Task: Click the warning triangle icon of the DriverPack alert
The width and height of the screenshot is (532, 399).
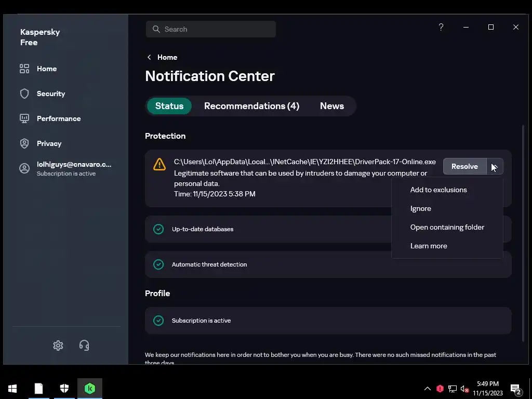Action: pos(159,165)
